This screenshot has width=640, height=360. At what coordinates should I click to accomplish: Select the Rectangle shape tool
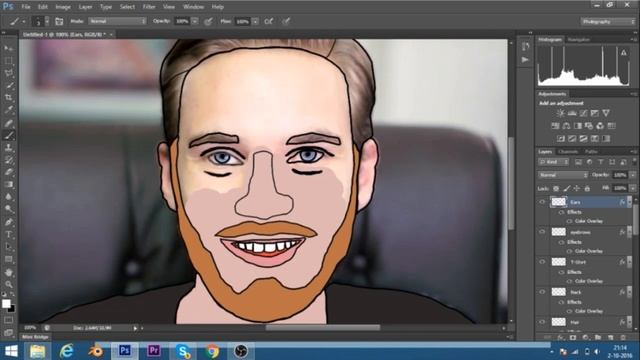pyautogui.click(x=8, y=260)
